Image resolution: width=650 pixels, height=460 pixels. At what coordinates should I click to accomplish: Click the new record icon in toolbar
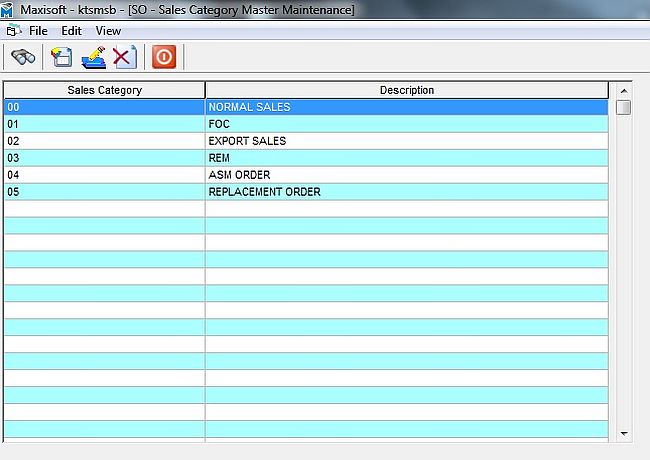click(62, 57)
